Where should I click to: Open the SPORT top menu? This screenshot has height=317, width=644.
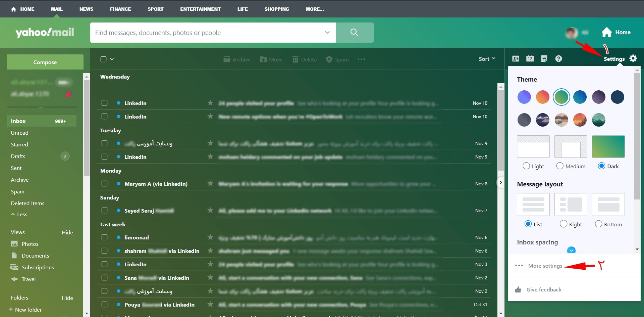(156, 9)
